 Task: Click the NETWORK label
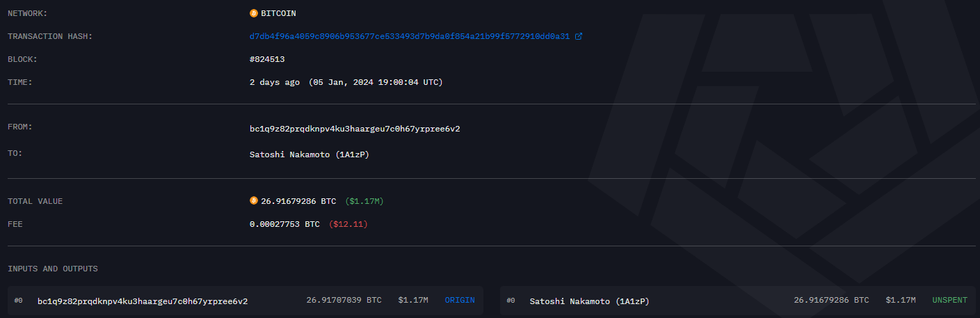click(28, 13)
